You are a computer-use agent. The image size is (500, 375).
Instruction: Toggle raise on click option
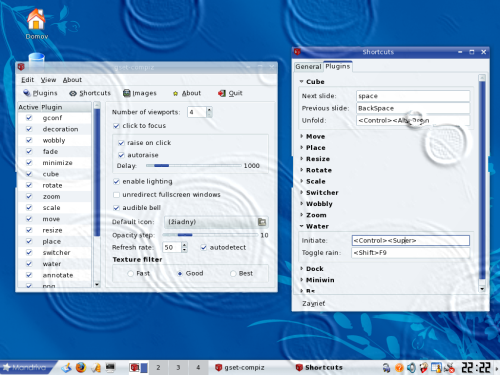coord(121,143)
